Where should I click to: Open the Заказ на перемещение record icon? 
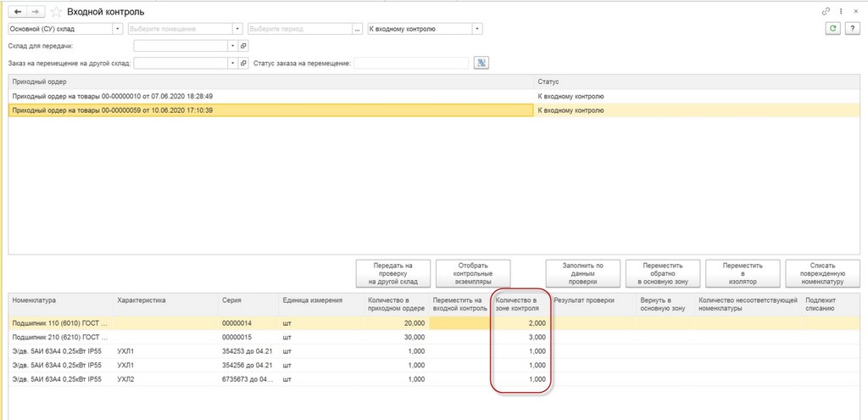point(243,63)
